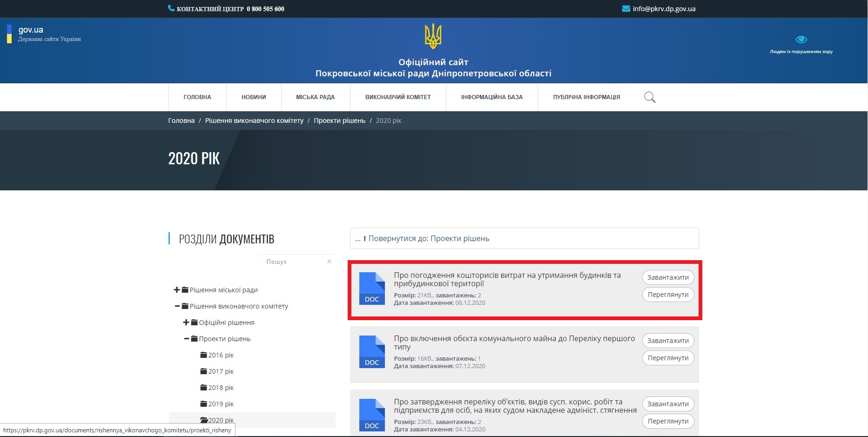The height and width of the screenshot is (437, 868).
Task: Click the trident coat of arms logo
Action: pos(433,35)
